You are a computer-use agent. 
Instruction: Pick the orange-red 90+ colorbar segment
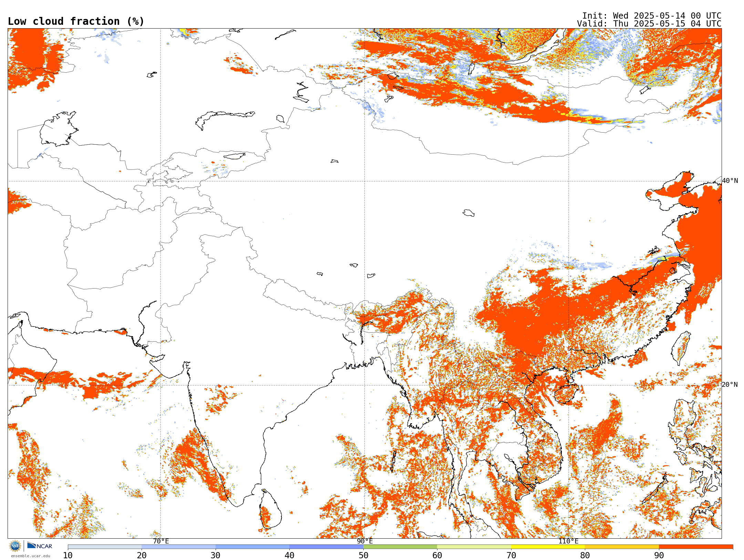(696, 547)
